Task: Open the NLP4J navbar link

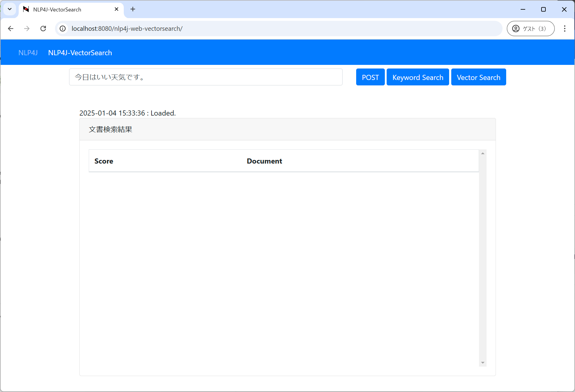Action: [x=28, y=53]
